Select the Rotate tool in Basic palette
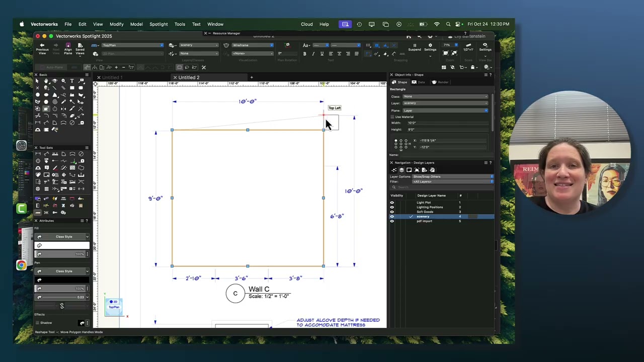Screen dimensions: 644x362 pos(55,109)
